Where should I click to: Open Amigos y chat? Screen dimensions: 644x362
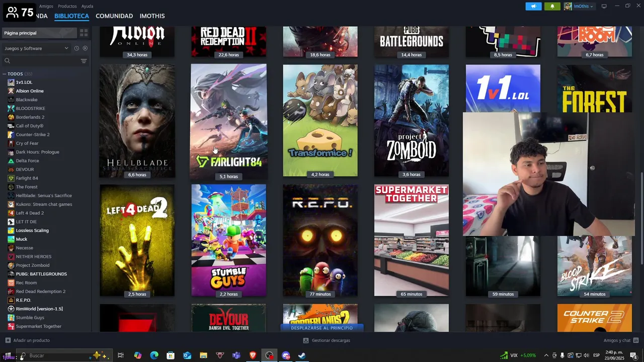click(x=621, y=340)
